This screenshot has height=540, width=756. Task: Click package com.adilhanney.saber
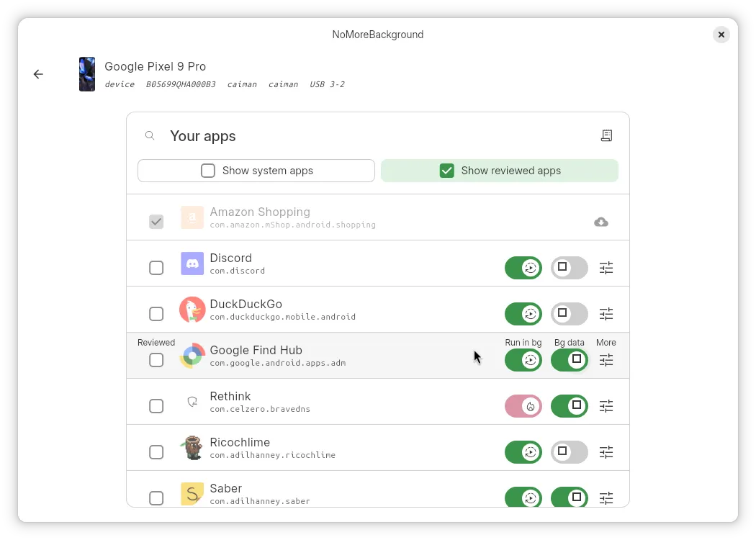[260, 501]
